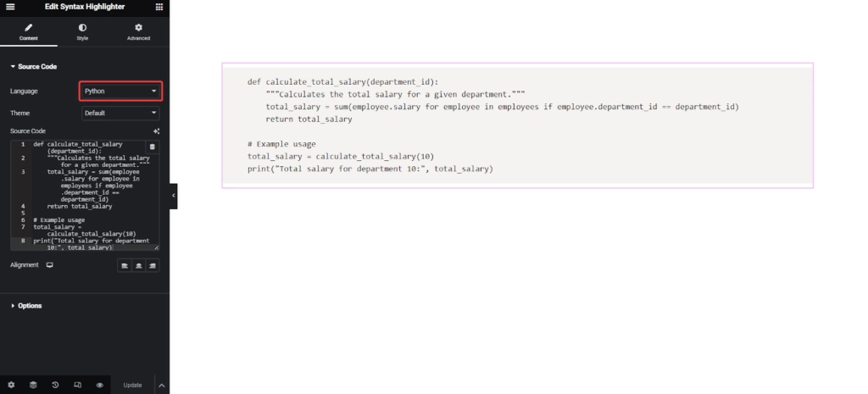The height and width of the screenshot is (394, 868).
Task: Set alignment to left
Action: pyautogui.click(x=125, y=265)
